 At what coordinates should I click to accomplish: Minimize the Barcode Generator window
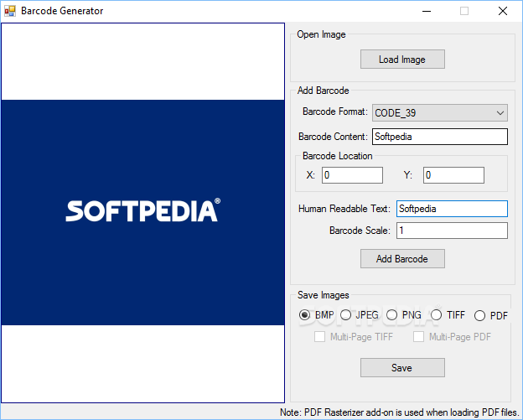427,11
